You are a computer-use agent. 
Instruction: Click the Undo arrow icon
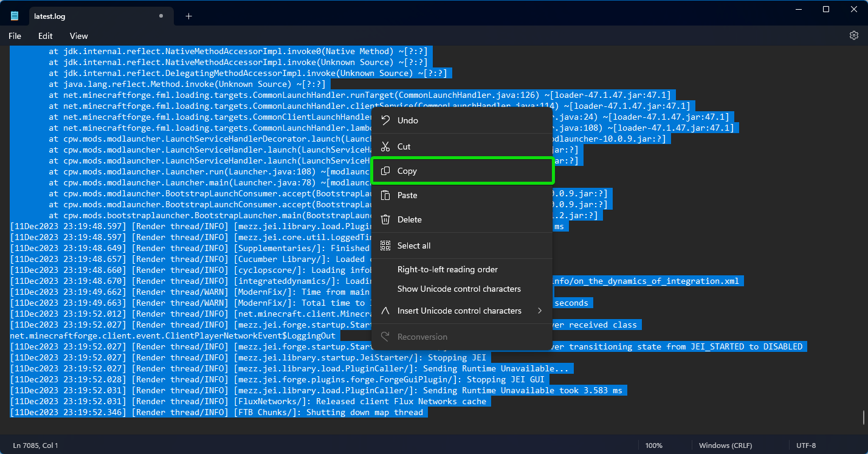(385, 120)
